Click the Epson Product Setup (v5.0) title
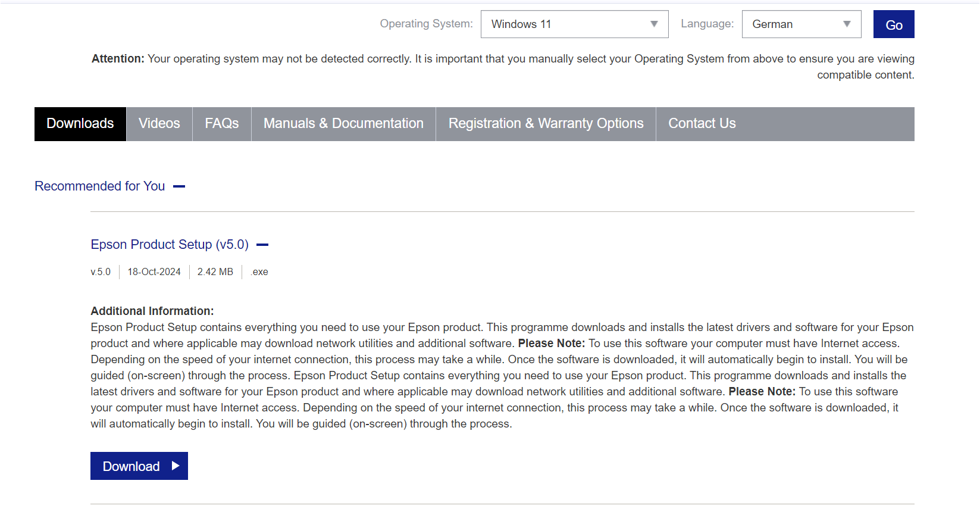Viewport: 980px width, 518px height. [x=170, y=245]
